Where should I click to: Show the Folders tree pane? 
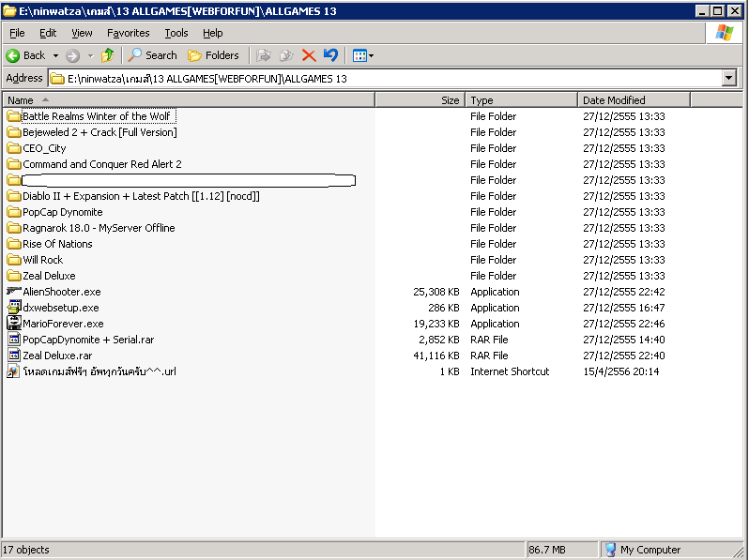coord(213,55)
